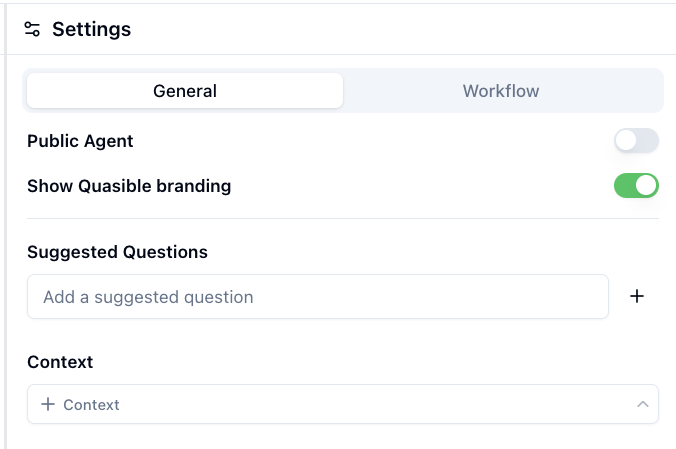Viewport: 676px width, 449px height.
Task: Click the Context section heading
Action: (60, 361)
